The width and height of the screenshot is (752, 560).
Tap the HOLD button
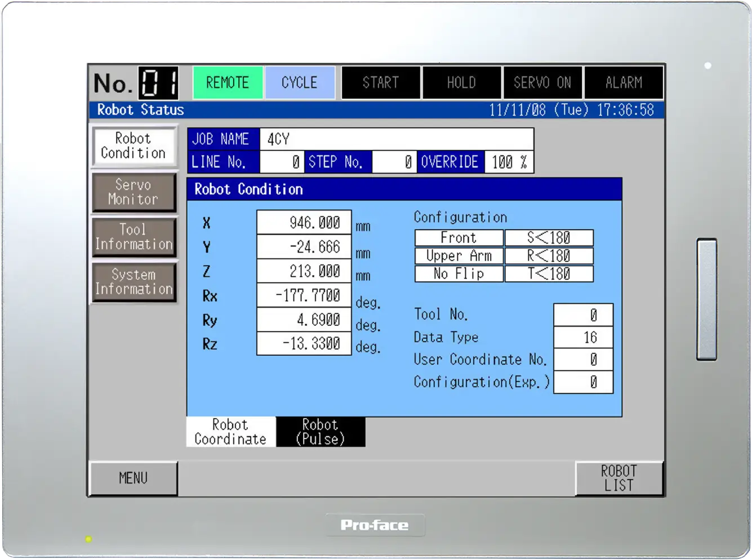click(x=461, y=83)
